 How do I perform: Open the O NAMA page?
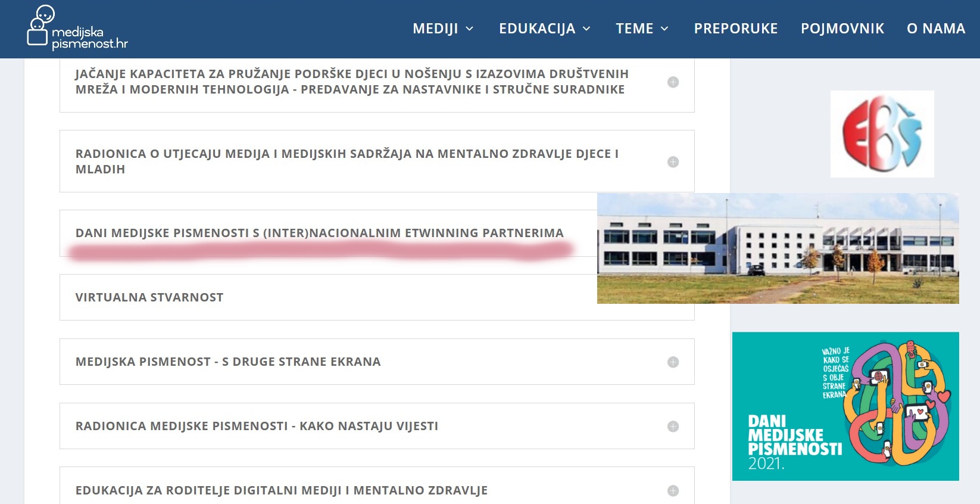coord(936,29)
